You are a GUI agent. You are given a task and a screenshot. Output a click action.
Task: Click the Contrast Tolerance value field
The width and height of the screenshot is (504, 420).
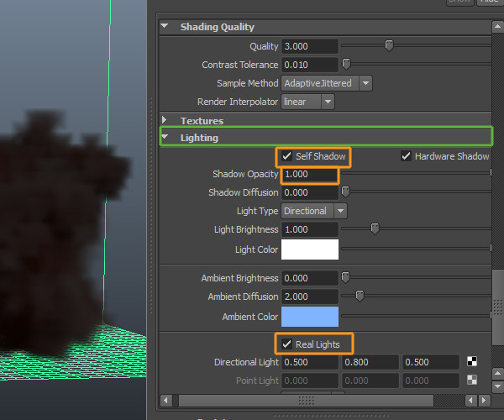click(310, 65)
